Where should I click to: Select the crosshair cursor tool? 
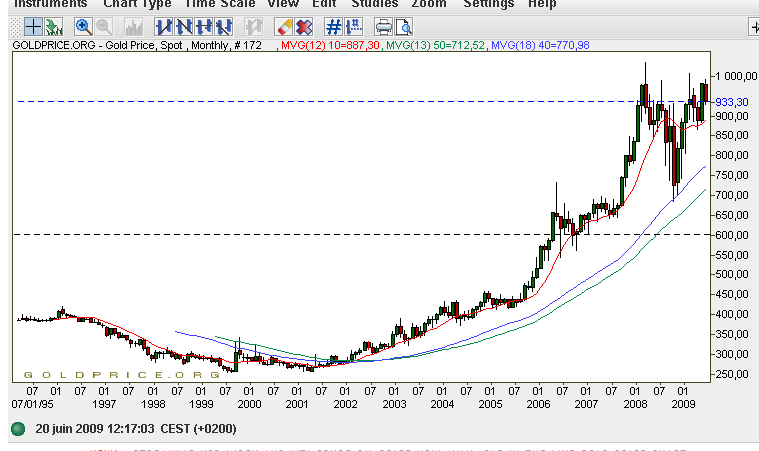click(x=32, y=26)
